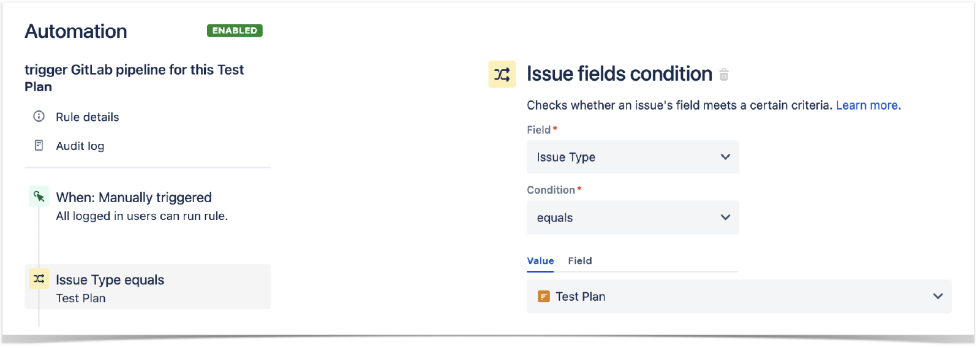Open the Rule details label
Viewport: 980px width, 348px height.
click(88, 117)
